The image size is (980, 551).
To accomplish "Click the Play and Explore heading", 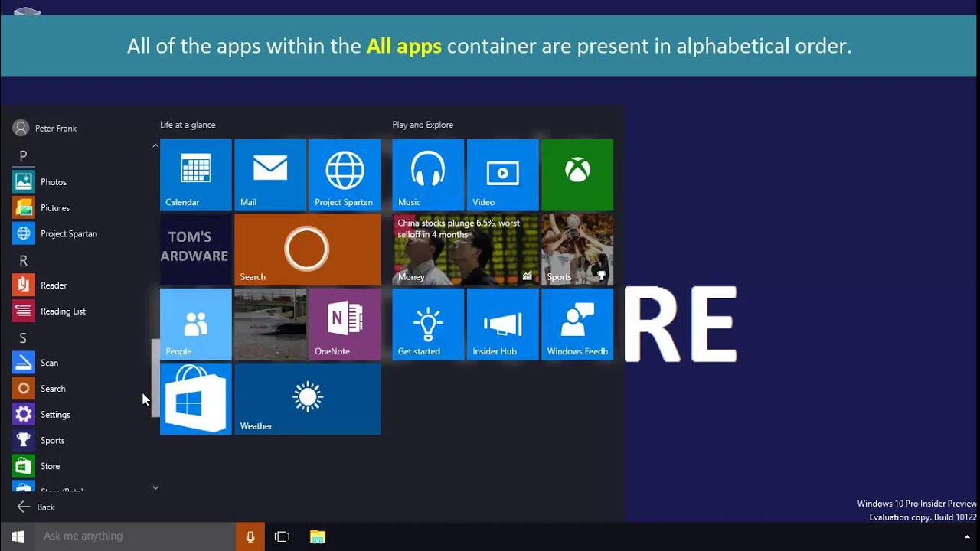I will (423, 125).
